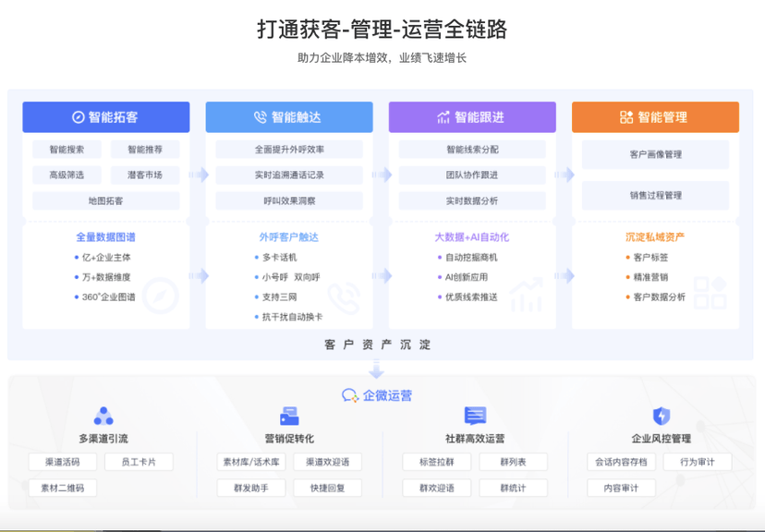This screenshot has height=532, width=765.
Task: Click the 潜客市场 button
Action: click(x=145, y=175)
